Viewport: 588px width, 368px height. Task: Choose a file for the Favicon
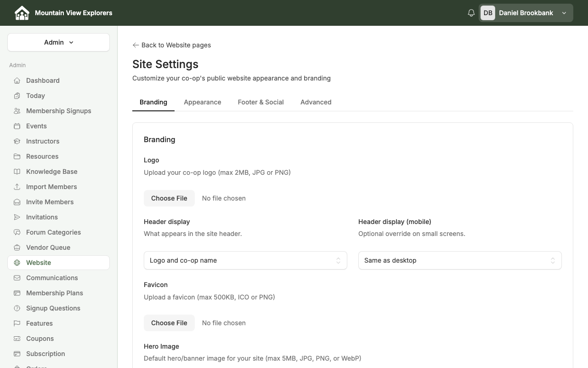point(169,323)
